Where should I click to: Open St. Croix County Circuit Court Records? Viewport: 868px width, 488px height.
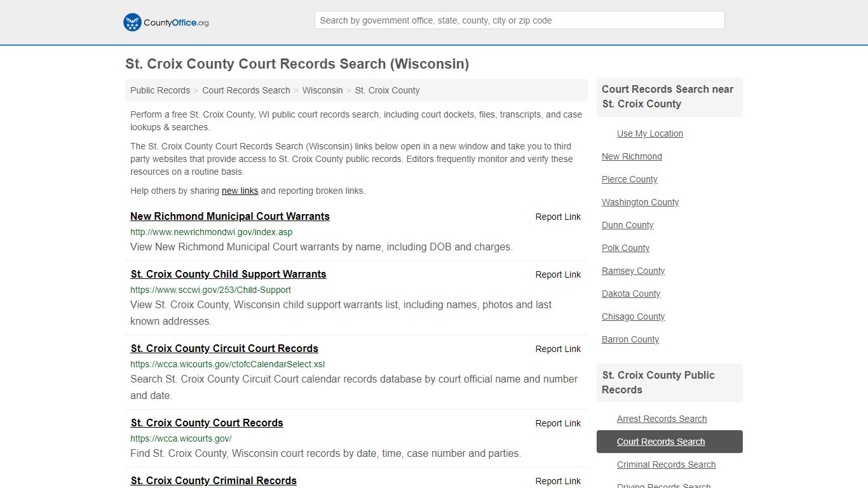coord(224,348)
